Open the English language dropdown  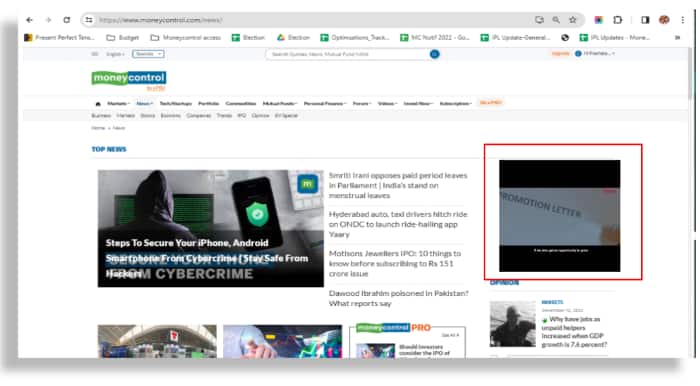coord(115,54)
